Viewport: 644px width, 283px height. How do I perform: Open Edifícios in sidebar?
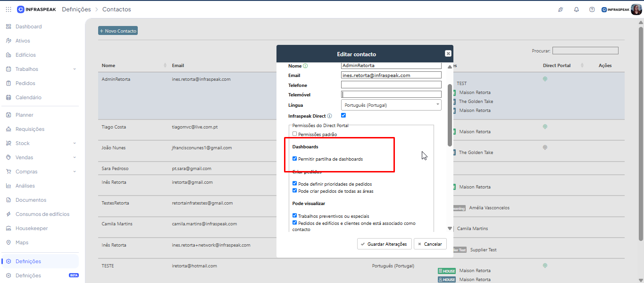click(25, 55)
